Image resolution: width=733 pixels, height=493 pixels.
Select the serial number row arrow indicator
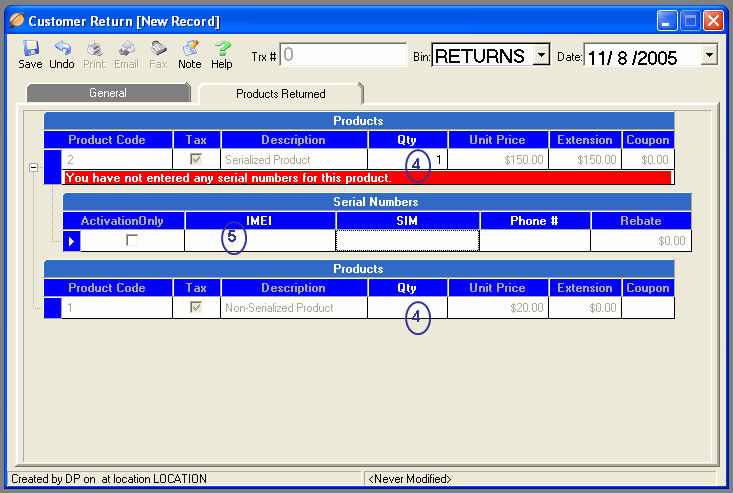tap(72, 241)
